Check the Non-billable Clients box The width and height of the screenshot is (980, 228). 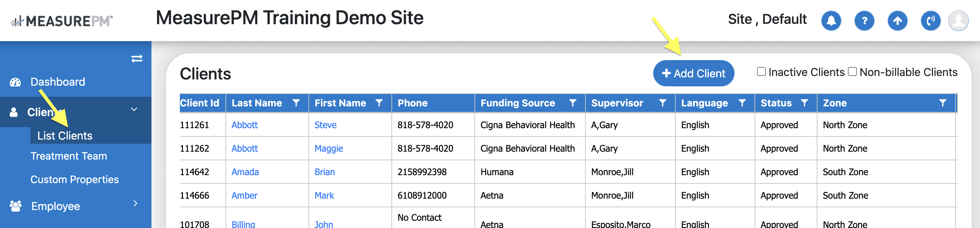tap(852, 72)
